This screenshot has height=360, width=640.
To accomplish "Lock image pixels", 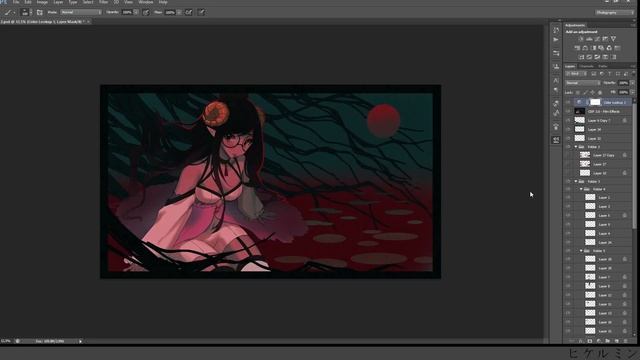I will tap(585, 93).
